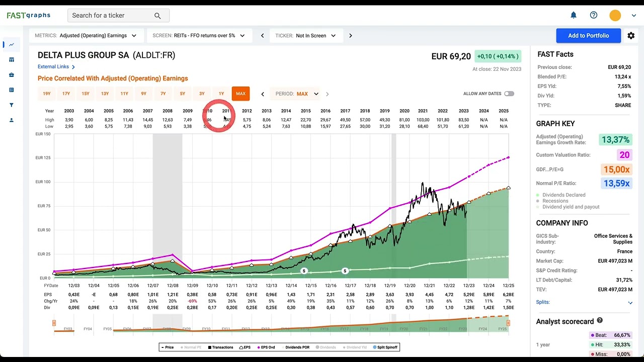
Task: Open the portfolio briefcase sidebar icon
Action: 12,75
